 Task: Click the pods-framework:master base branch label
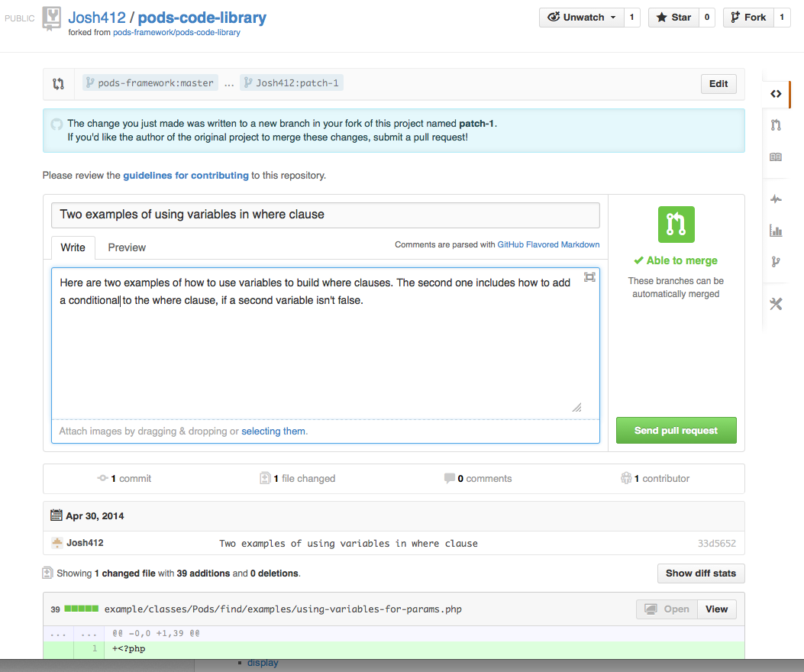[x=150, y=83]
